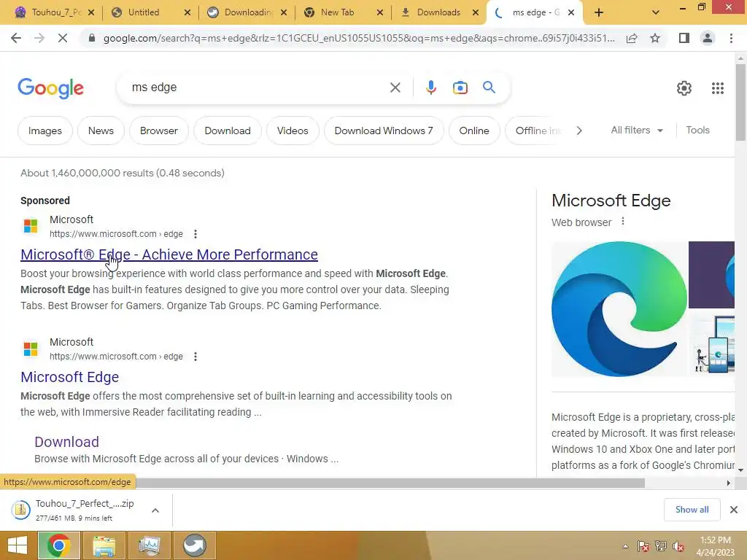Click the horizontal scrollbar thumb

(390, 483)
